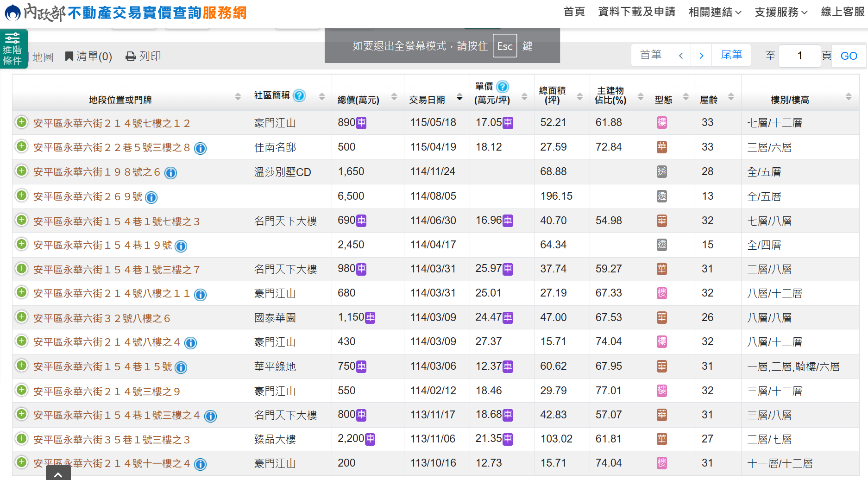Click the GO page jump button
This screenshot has height=480, width=868.
[x=849, y=56]
